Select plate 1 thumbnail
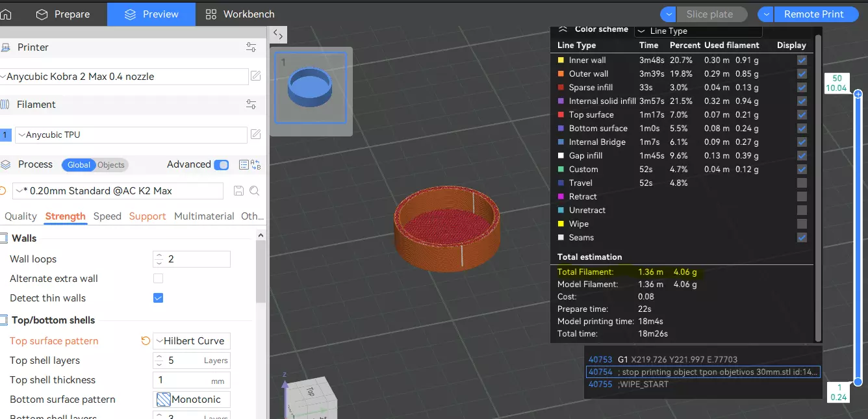The image size is (868, 419). (x=311, y=88)
